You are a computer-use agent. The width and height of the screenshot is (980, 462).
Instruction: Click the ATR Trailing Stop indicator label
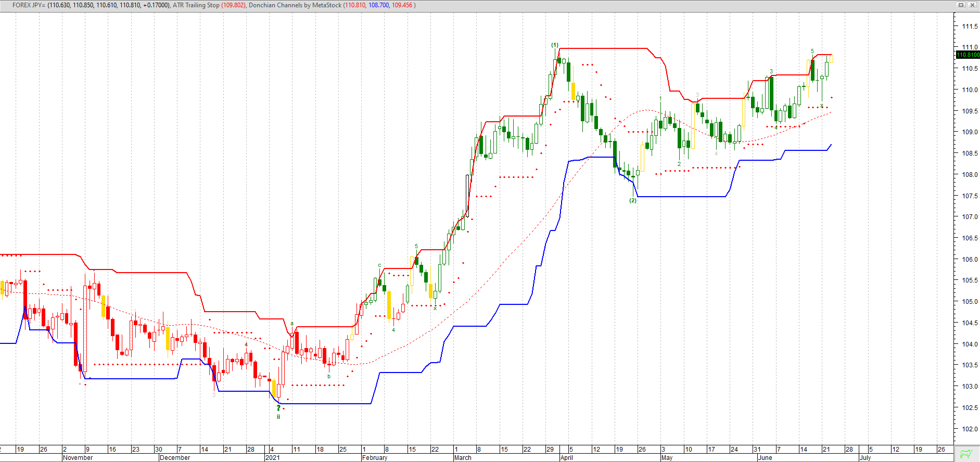coord(196,5)
